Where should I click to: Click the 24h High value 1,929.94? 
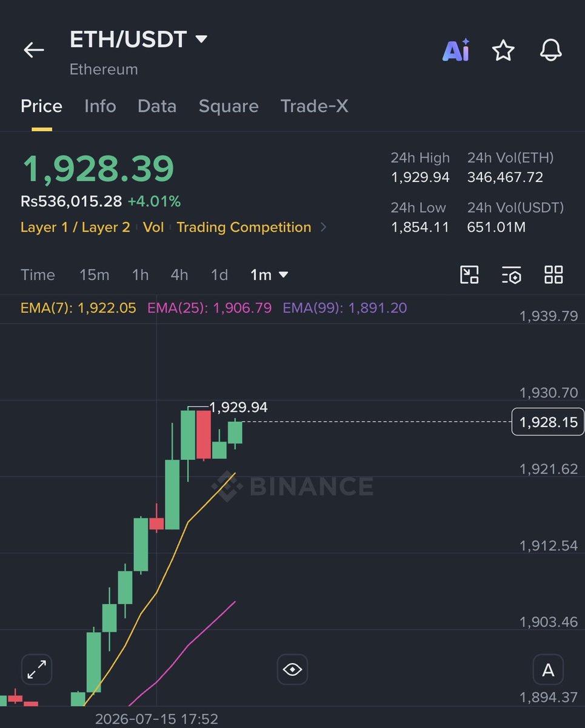point(420,178)
